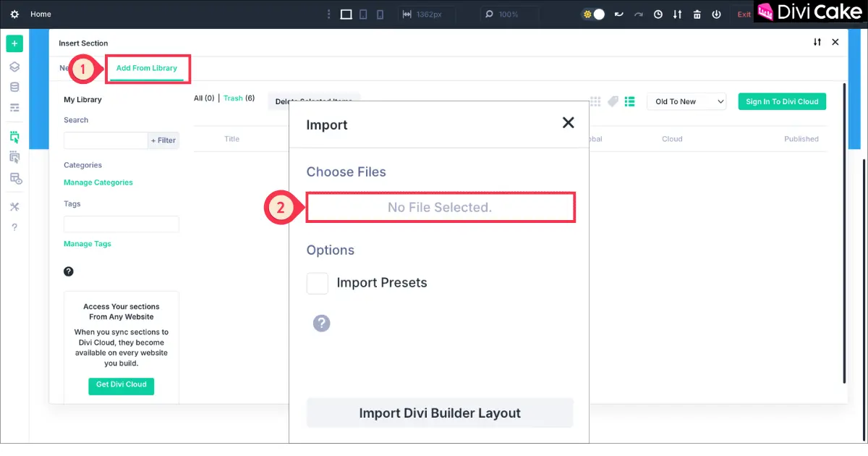Viewport: 868px width, 456px height.
Task: Click the Home page title
Action: pyautogui.click(x=41, y=14)
